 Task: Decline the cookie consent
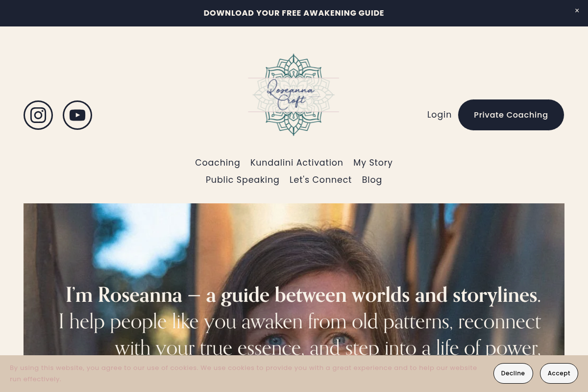tap(513, 373)
